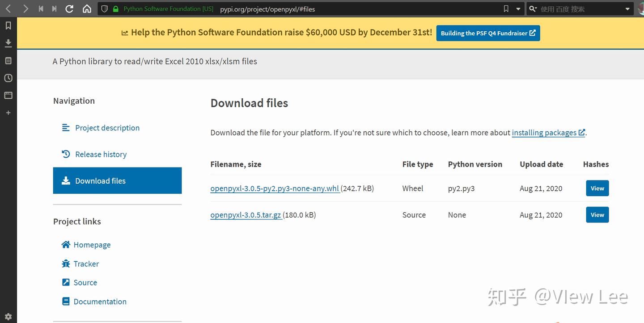Download openpyxl-3.0.5.tar.gz source file

click(246, 215)
